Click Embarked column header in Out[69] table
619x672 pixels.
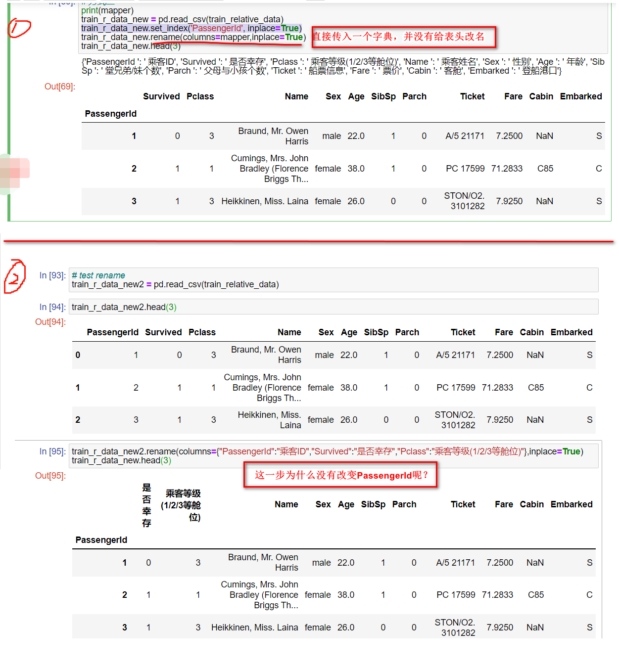click(x=581, y=96)
